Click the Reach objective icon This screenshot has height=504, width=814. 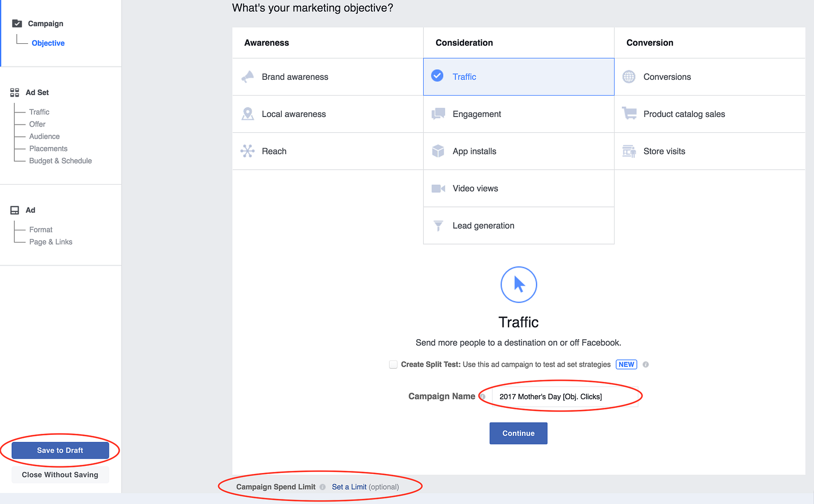tap(248, 151)
